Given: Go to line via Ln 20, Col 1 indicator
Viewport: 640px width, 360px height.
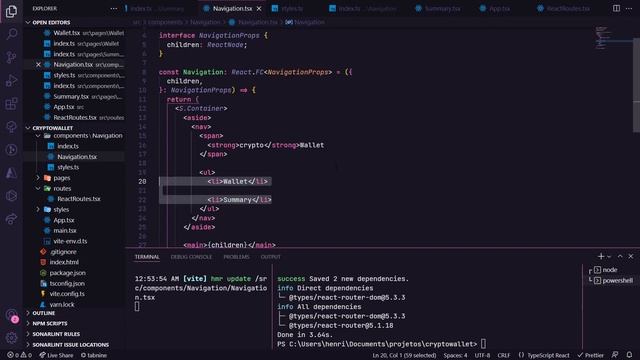Looking at the screenshot, I should 404,355.
